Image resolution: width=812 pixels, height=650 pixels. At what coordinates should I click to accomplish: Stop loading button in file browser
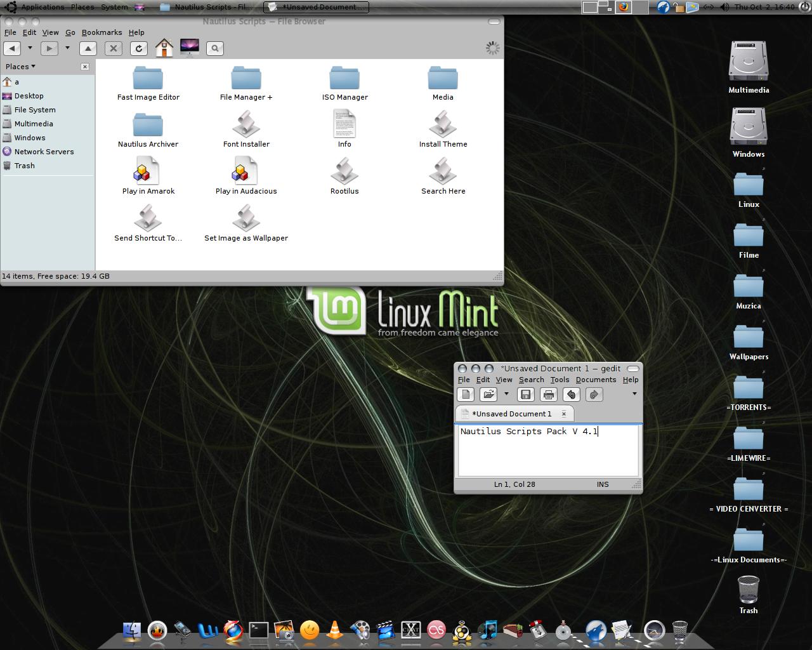tap(114, 48)
